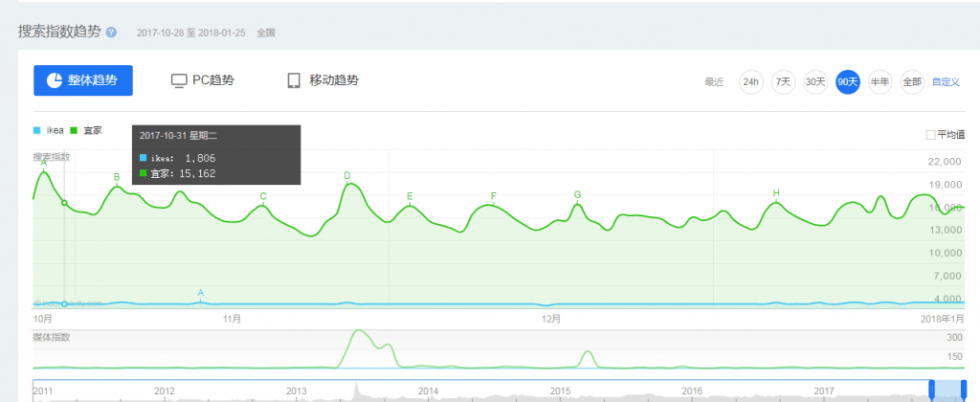The width and height of the screenshot is (980, 402).
Task: Enable the 平均值 checkbox
Action: [x=930, y=135]
